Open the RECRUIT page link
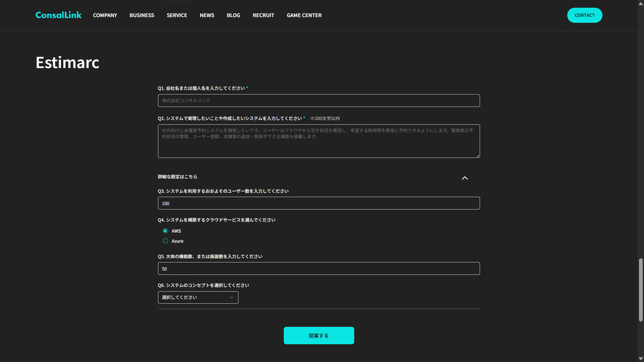The image size is (644, 362). [264, 15]
